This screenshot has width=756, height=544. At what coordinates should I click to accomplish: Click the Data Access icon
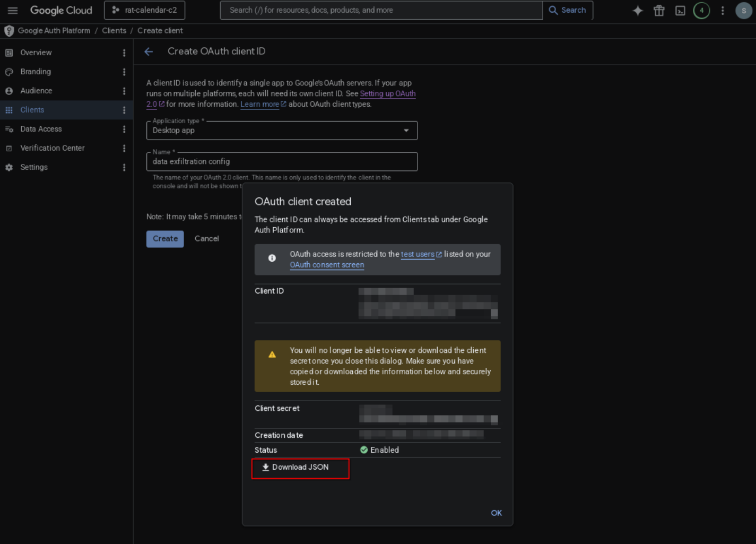pyautogui.click(x=9, y=129)
